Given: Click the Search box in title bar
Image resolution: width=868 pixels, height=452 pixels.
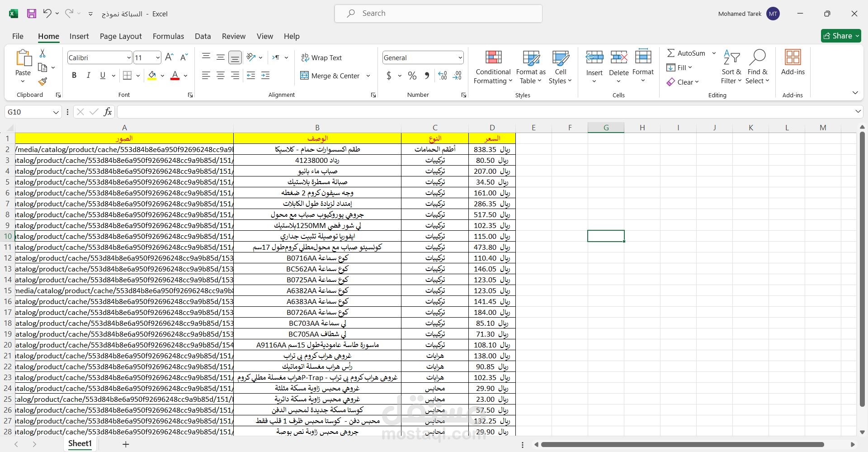Looking at the screenshot, I should [439, 14].
